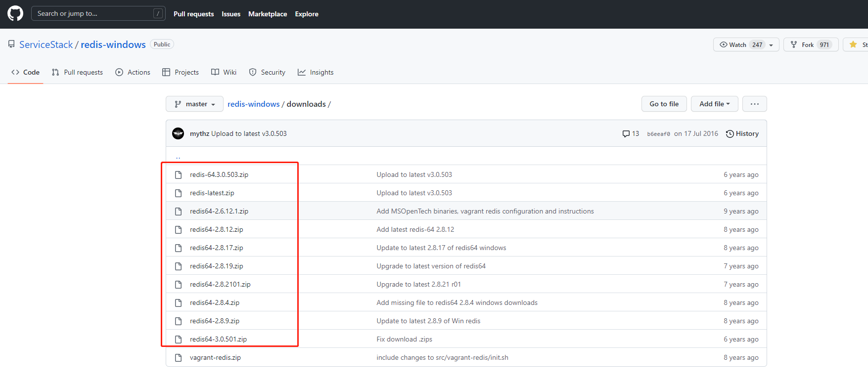The width and height of the screenshot is (868, 385).
Task: Click the Fork button
Action: [x=811, y=44]
